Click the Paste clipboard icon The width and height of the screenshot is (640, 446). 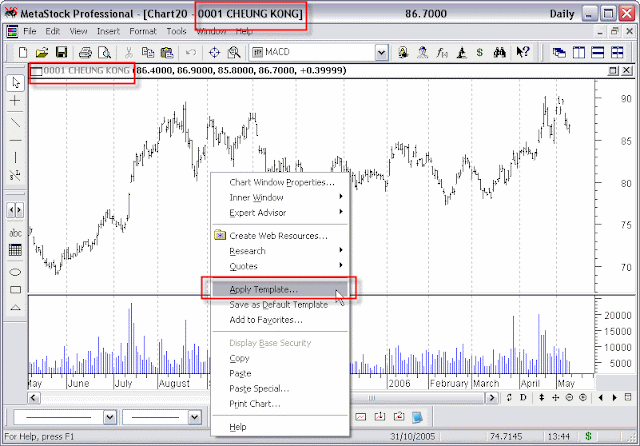tap(167, 52)
